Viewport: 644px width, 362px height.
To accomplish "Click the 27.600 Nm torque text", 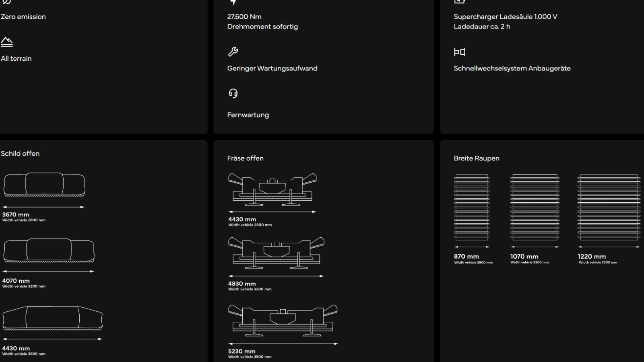I will pyautogui.click(x=244, y=17).
